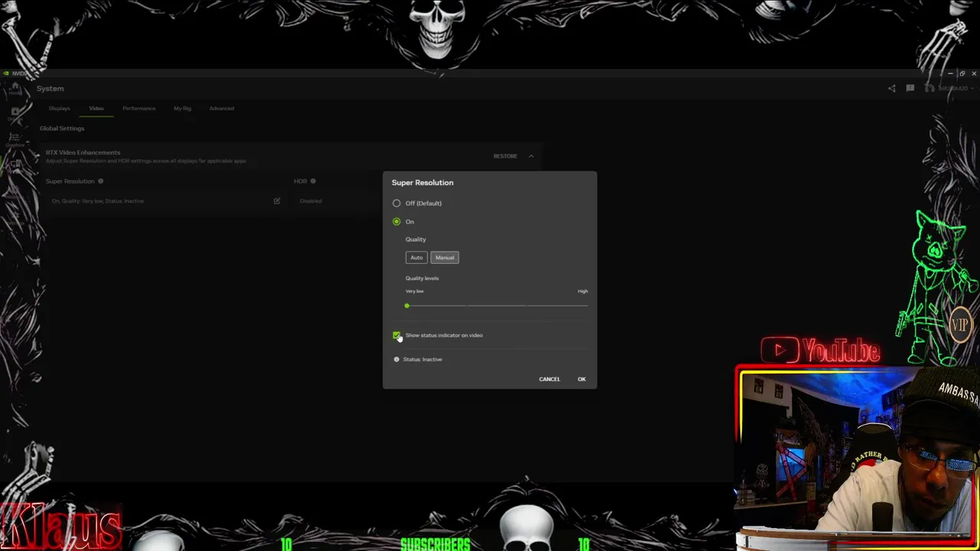The width and height of the screenshot is (980, 551).
Task: Click the 'Status: Inactive' text in dialog
Action: pyautogui.click(x=423, y=359)
